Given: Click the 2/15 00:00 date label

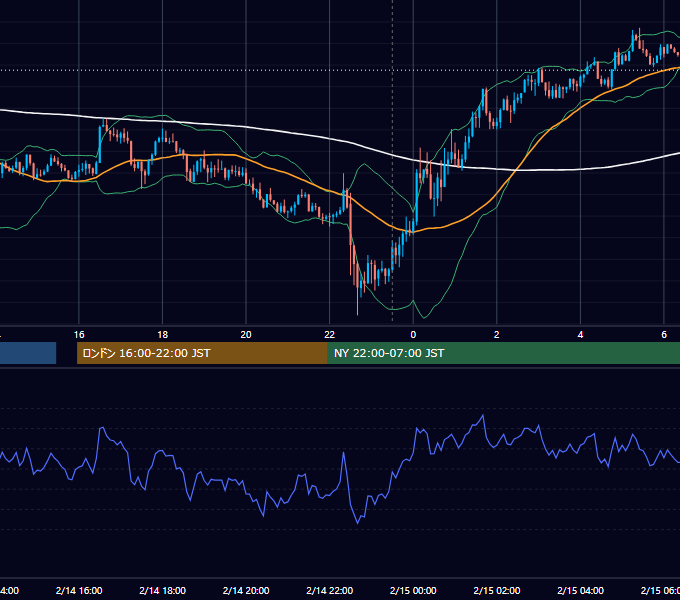Looking at the screenshot, I should click(x=413, y=590).
